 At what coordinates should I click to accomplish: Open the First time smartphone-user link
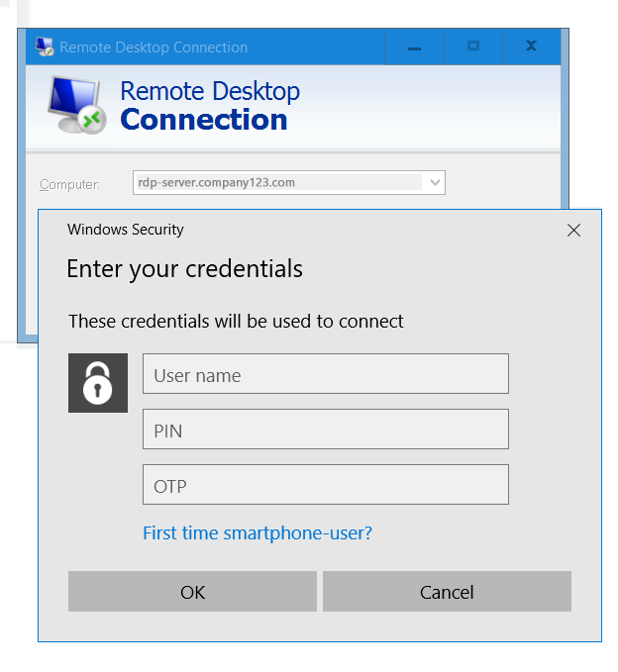click(257, 533)
